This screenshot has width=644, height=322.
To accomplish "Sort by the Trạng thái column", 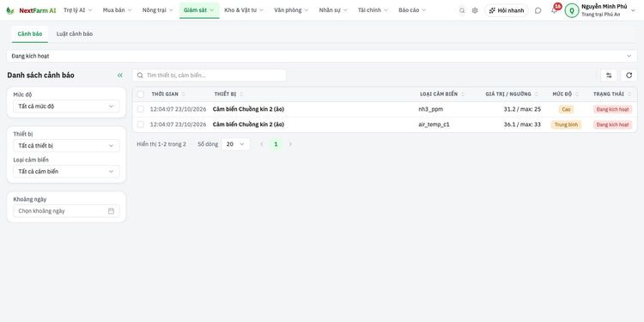I will pos(629,94).
